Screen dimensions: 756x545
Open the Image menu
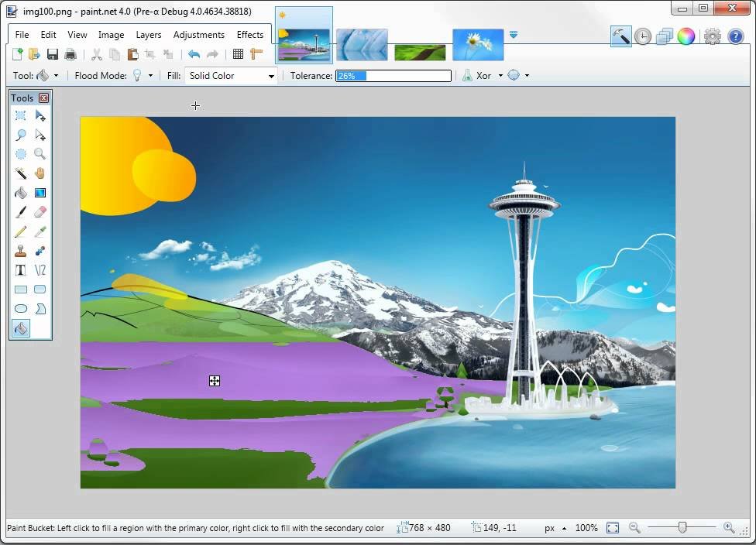click(111, 35)
